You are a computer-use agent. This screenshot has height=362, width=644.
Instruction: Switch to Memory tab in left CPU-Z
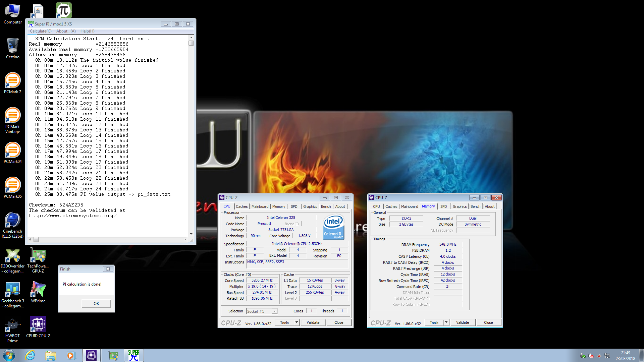pos(279,206)
